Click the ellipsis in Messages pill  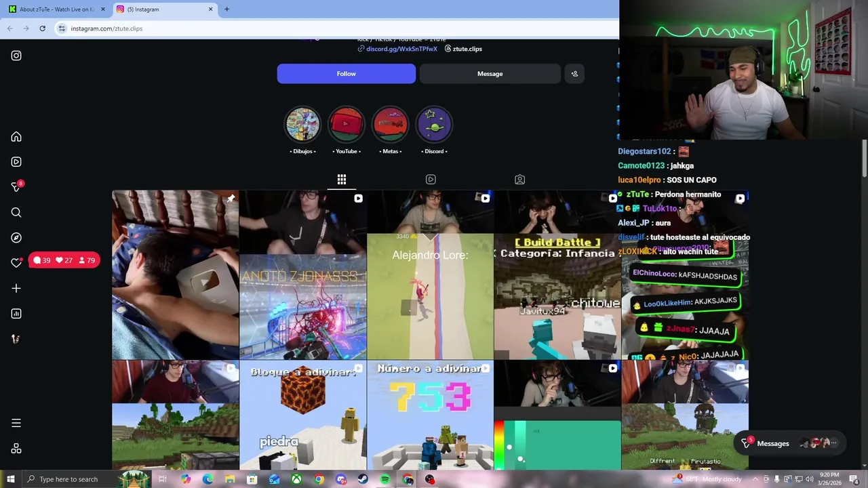(x=833, y=443)
